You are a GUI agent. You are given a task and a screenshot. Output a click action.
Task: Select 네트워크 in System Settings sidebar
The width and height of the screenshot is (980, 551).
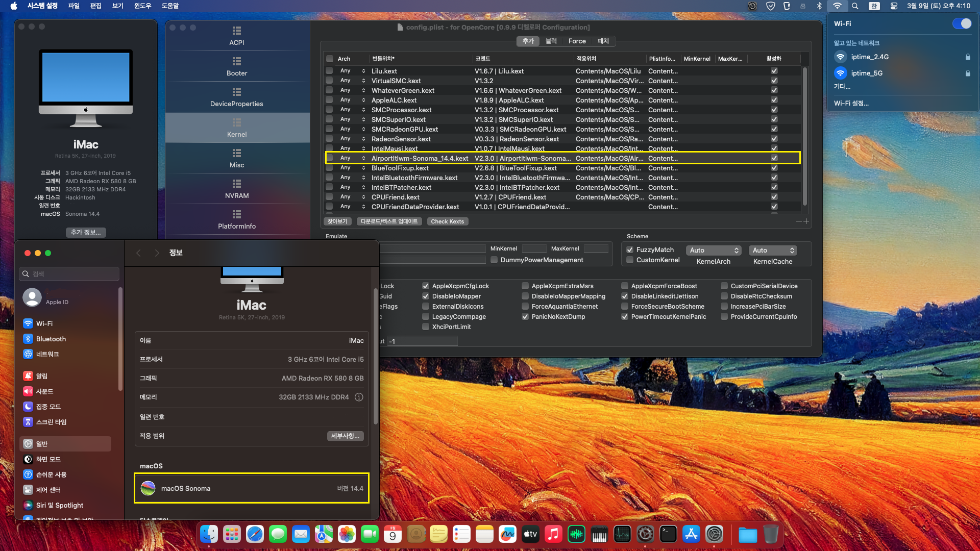click(65, 354)
